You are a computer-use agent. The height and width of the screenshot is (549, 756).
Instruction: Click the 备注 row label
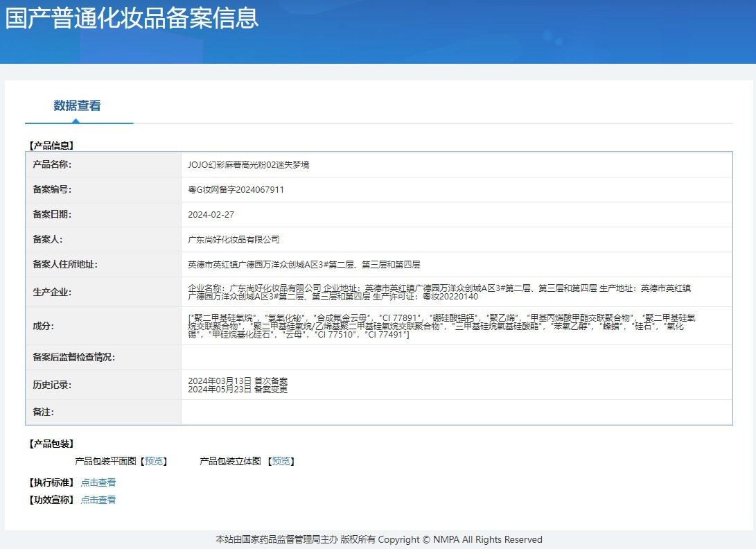44,412
